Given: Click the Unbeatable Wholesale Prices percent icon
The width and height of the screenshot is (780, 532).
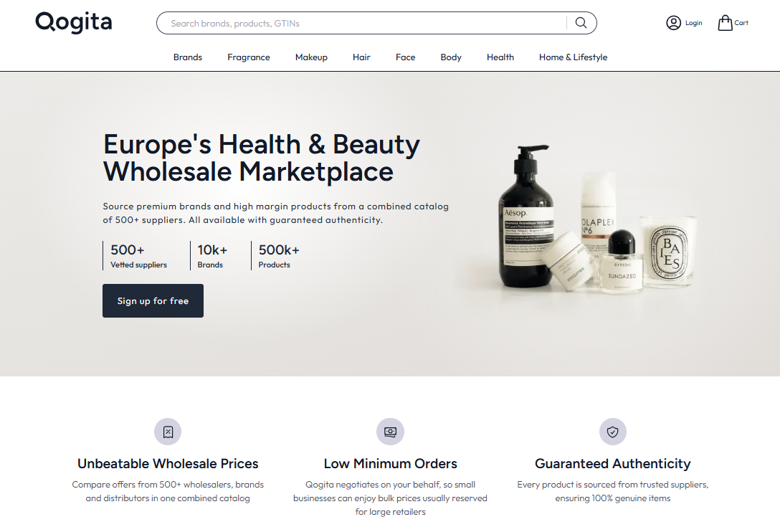Looking at the screenshot, I should 168,432.
